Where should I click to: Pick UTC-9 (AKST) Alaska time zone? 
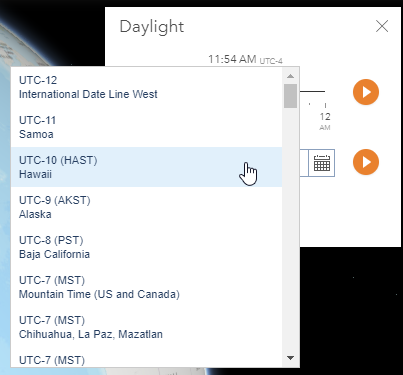click(x=146, y=207)
